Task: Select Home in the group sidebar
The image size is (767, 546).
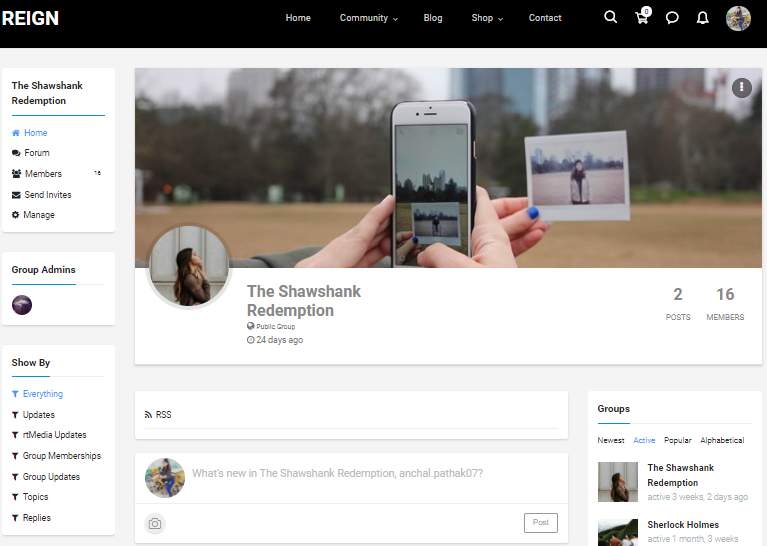Action: point(29,133)
